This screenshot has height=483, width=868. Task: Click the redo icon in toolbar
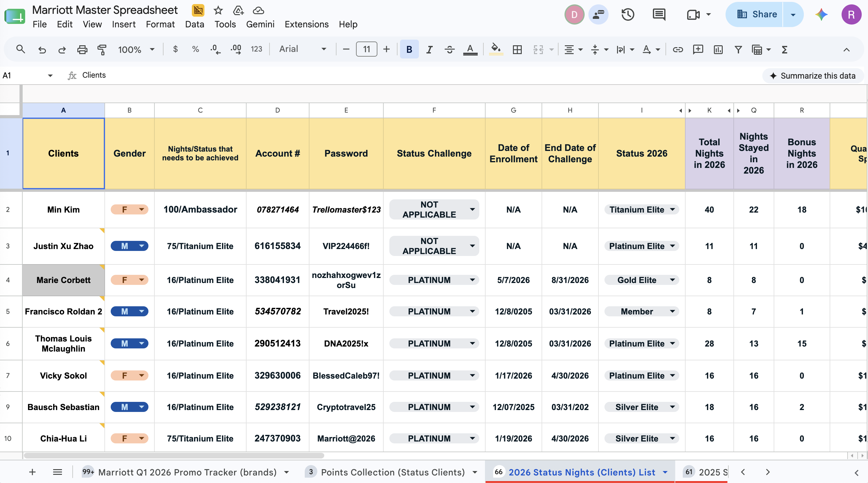pos(62,49)
